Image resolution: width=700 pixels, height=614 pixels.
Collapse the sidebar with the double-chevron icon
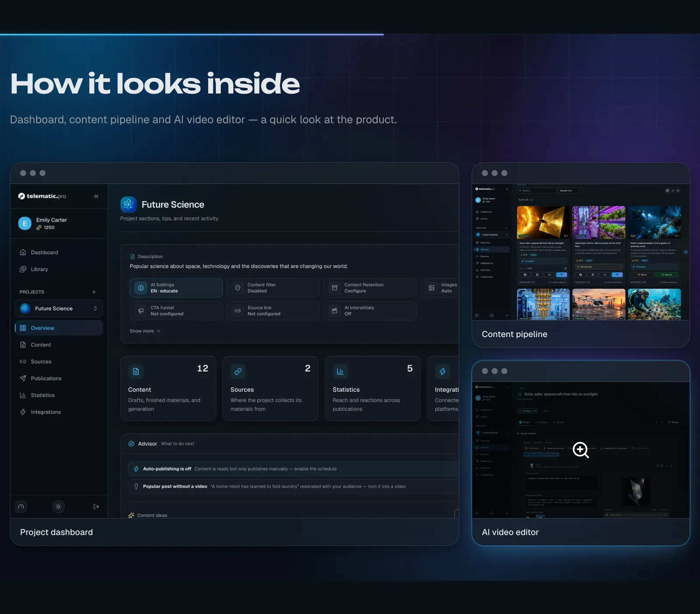point(96,196)
